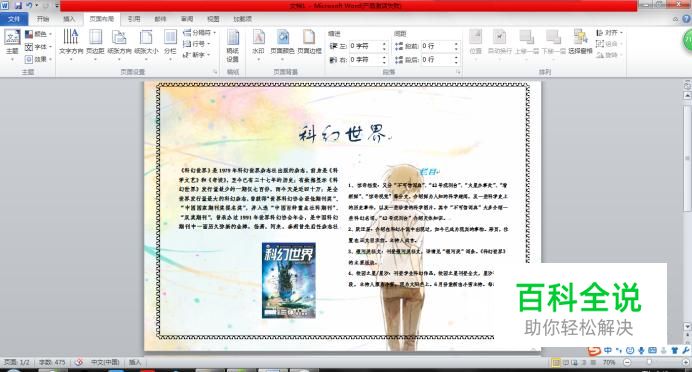Viewport: 692px width, 372px height.
Task: Open Align (对齐) dropdown
Action: coord(609,33)
